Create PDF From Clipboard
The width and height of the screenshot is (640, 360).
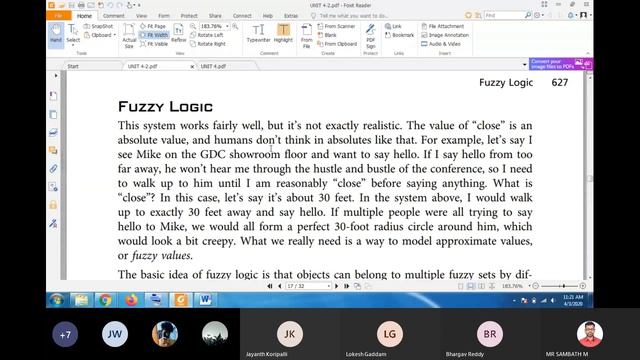[337, 44]
